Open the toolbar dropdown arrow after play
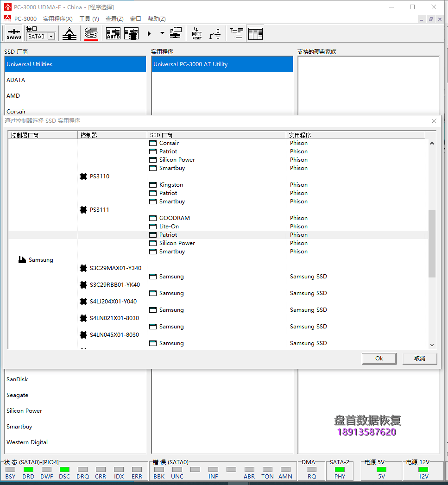Viewport: 448px width, 485px height. tap(162, 33)
